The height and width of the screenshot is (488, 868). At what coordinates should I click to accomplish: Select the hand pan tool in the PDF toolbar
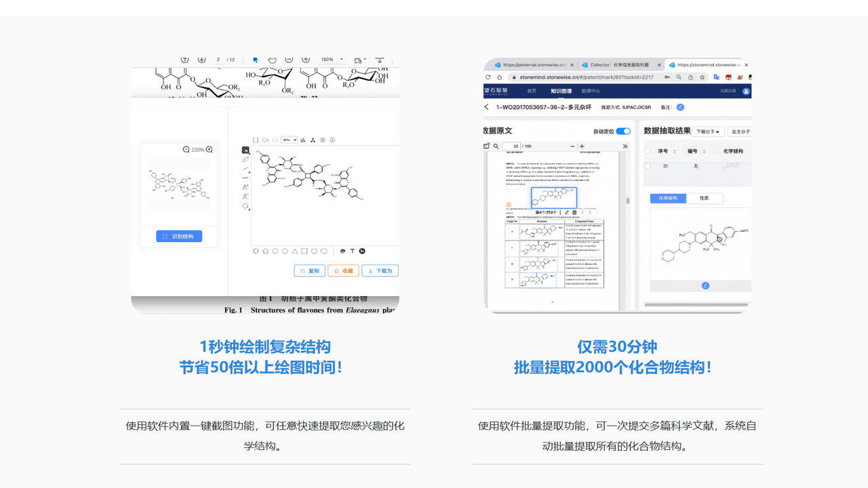pyautogui.click(x=271, y=60)
